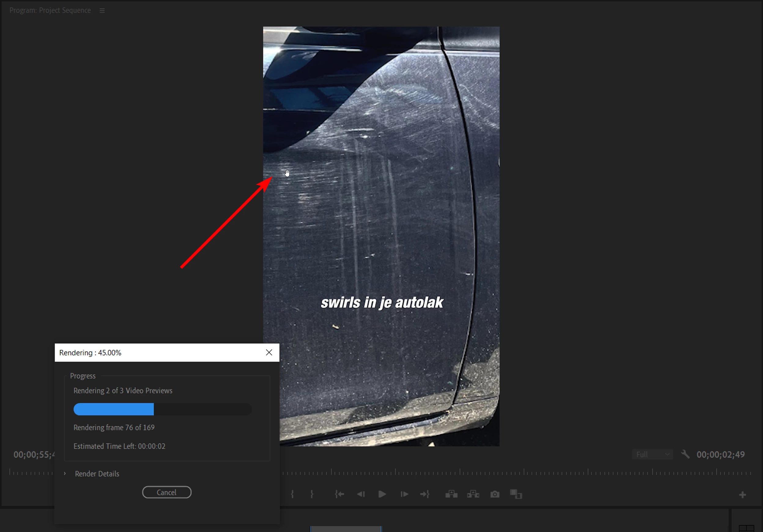
Task: Click the Mark Out bracket icon
Action: point(312,494)
